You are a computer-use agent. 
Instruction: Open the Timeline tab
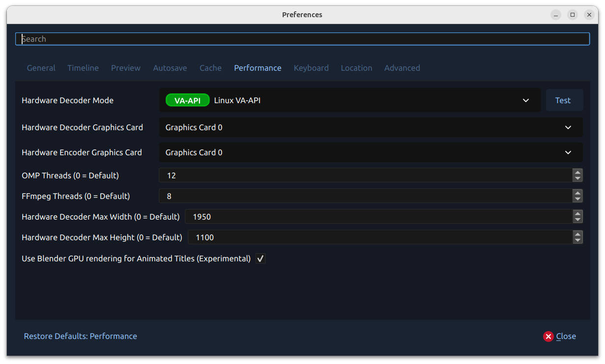click(83, 68)
